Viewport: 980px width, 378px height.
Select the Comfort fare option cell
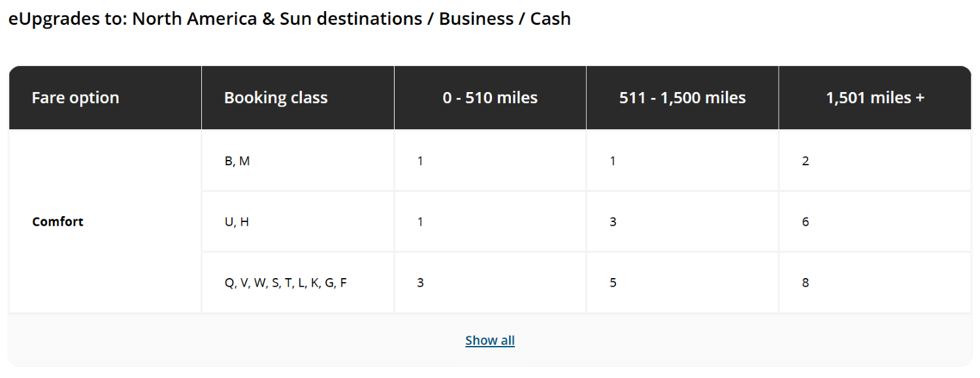coord(57,221)
